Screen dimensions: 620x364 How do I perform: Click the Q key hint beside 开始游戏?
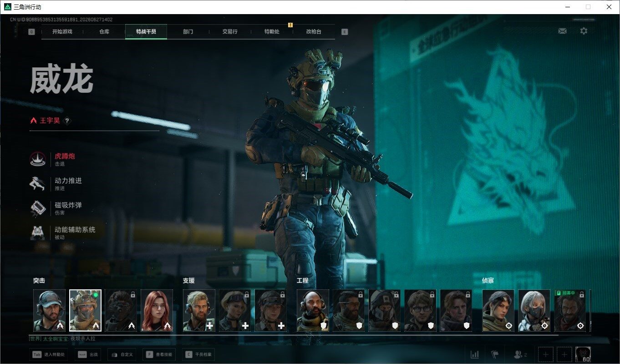click(31, 32)
